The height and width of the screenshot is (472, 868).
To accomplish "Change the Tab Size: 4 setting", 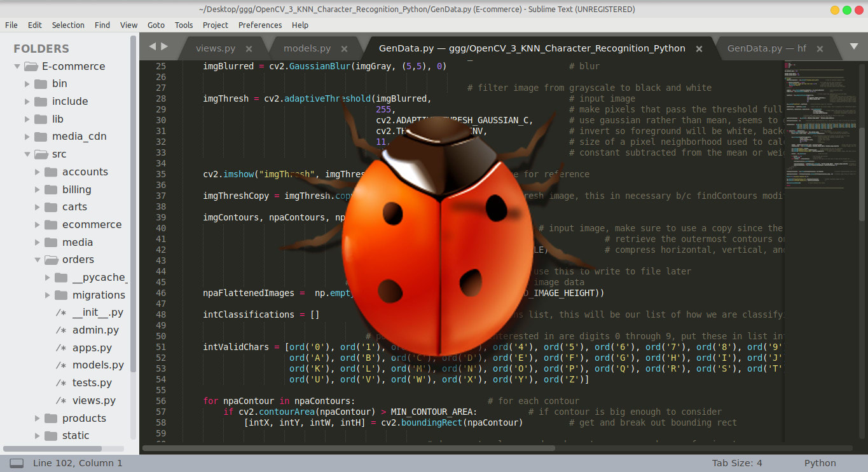I will coord(736,463).
